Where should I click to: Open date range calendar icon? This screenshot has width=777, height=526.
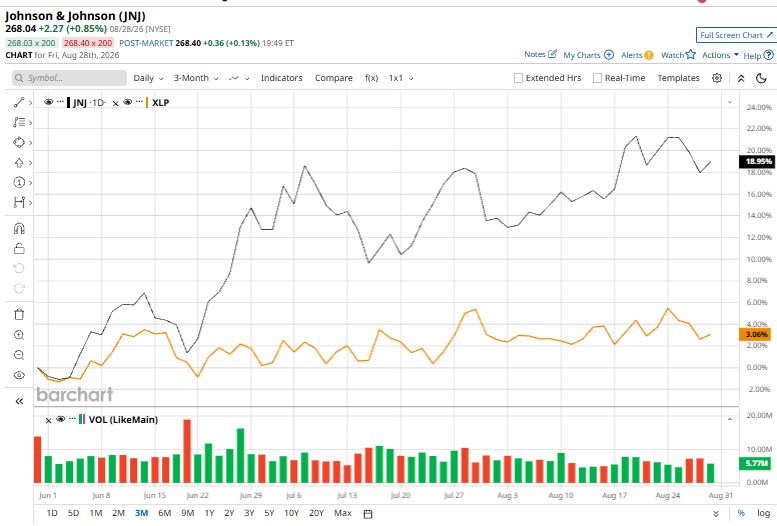368,514
